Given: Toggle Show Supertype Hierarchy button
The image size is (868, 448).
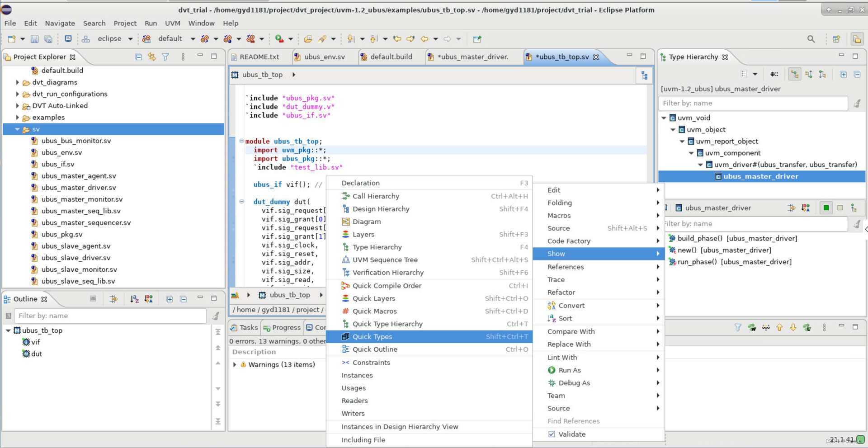Looking at the screenshot, I should [809, 74].
